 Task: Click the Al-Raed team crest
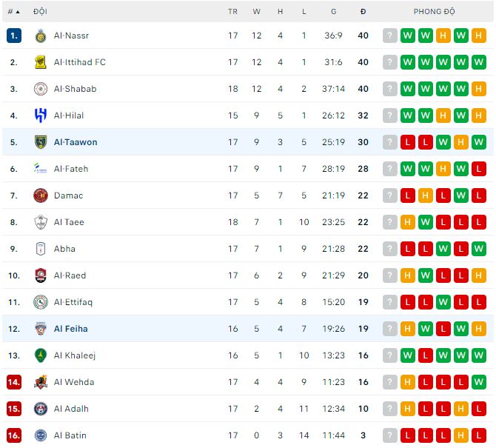coord(41,275)
